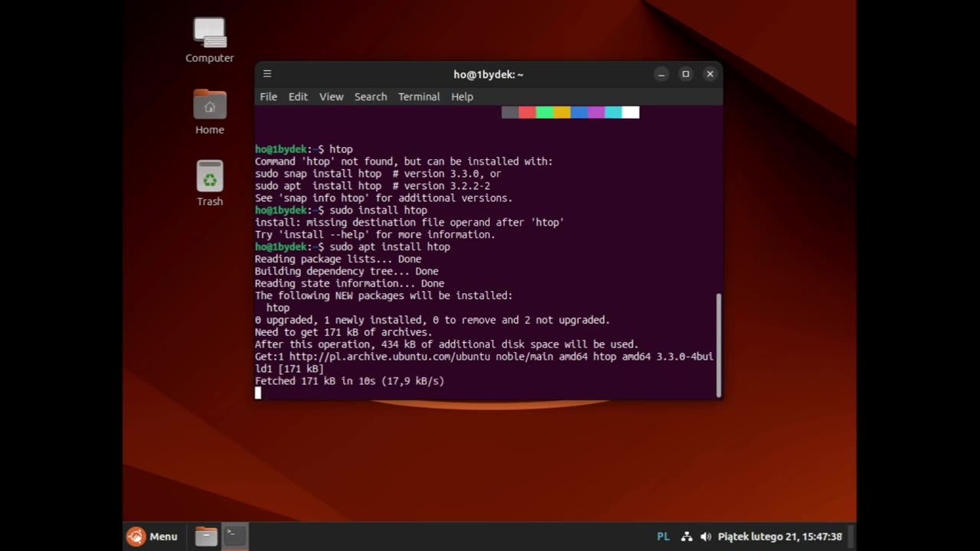Click the show desktop strip at taskbar end
The image size is (980, 551).
pos(852,536)
